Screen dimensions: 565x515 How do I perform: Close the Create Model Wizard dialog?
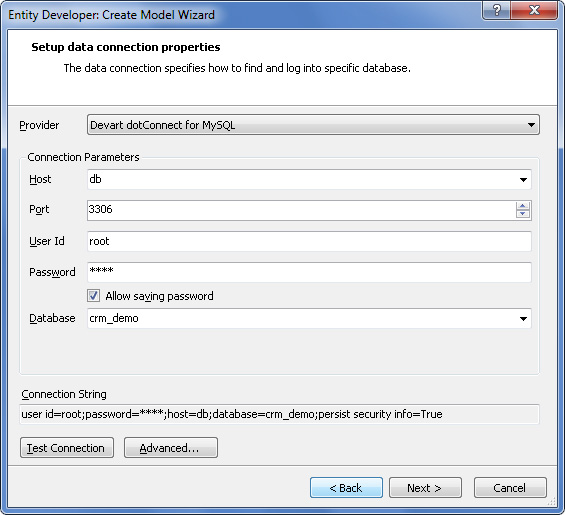[534, 10]
